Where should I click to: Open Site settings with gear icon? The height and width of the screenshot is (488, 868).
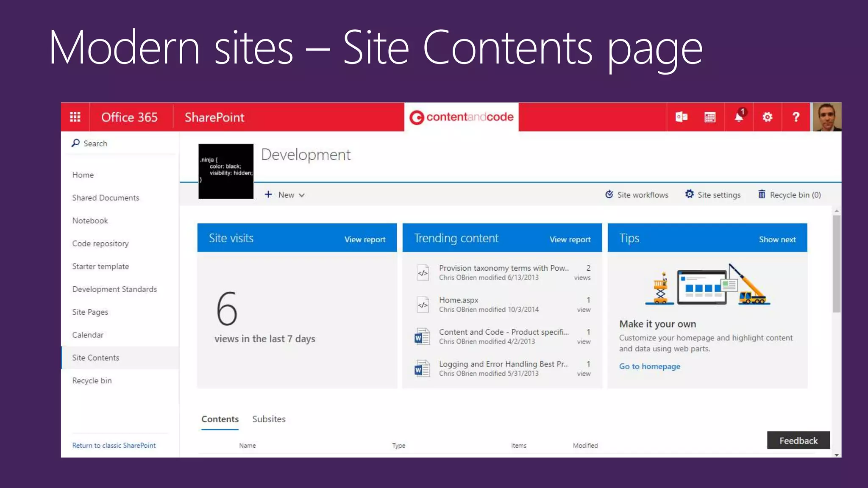pyautogui.click(x=713, y=195)
